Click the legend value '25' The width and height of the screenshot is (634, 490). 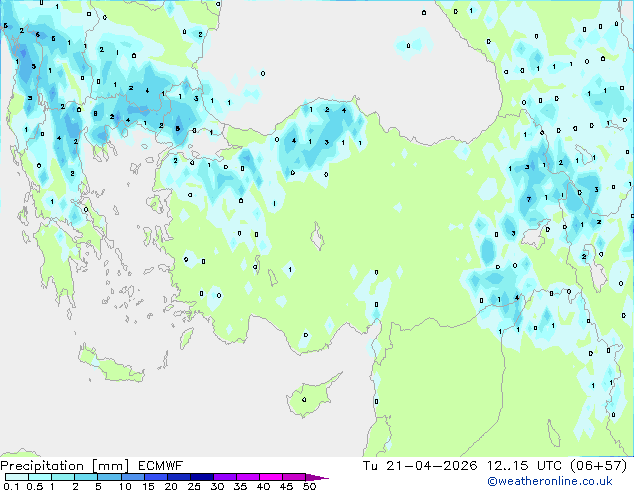pos(194,486)
